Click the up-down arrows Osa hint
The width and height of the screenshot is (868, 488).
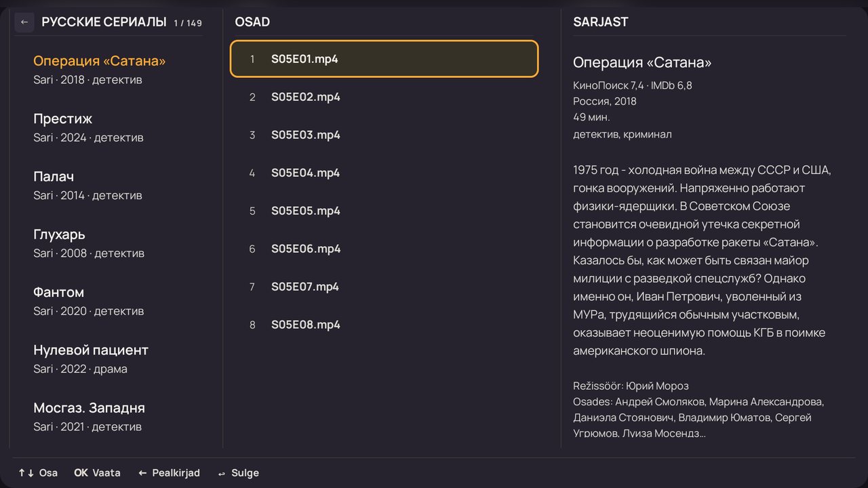point(38,473)
